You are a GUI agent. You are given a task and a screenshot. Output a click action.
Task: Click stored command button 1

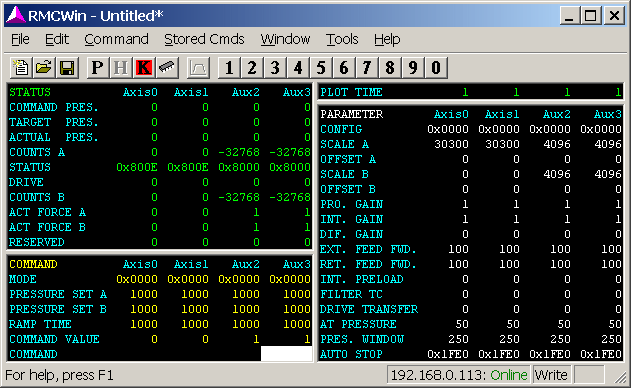(229, 67)
